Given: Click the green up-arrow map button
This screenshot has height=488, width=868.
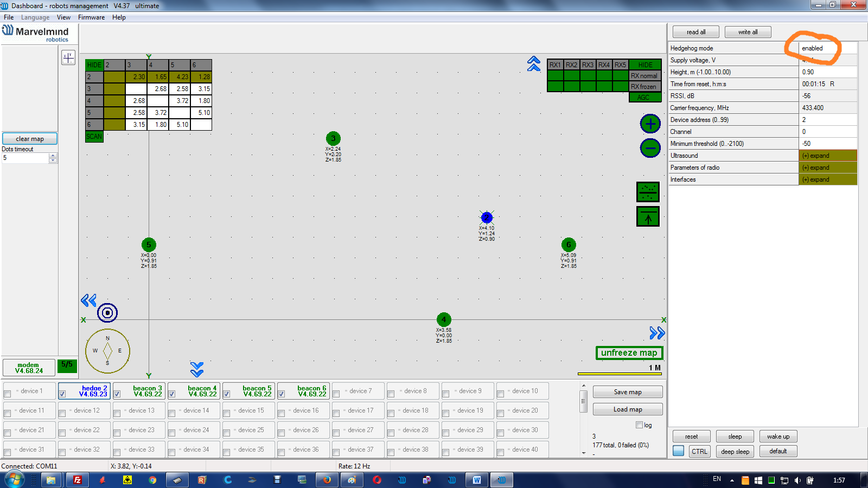Looking at the screenshot, I should pyautogui.click(x=648, y=216).
